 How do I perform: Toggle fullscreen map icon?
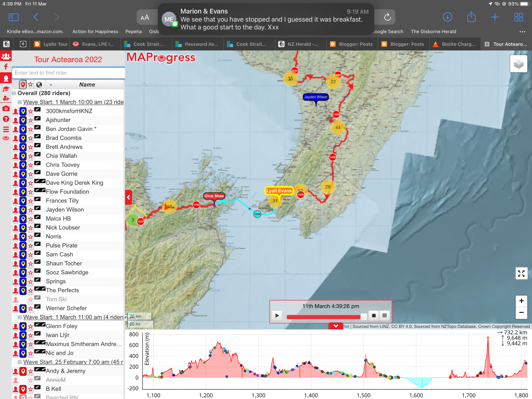click(x=521, y=273)
